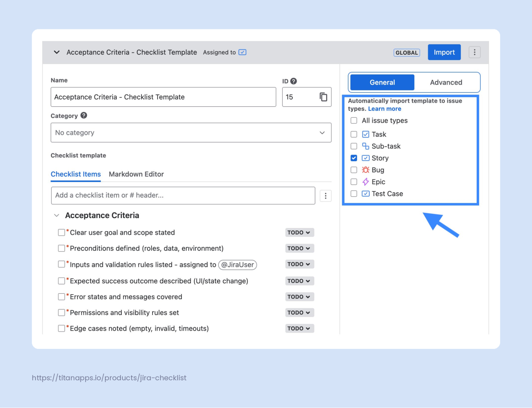Select the General tab
The height and width of the screenshot is (408, 532).
click(382, 82)
